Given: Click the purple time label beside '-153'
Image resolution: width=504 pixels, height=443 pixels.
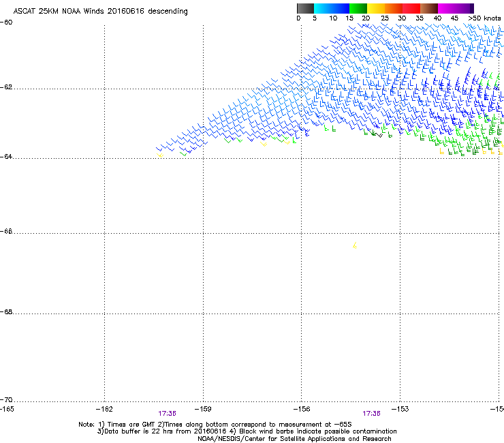Looking at the screenshot, I should pos(372,414).
